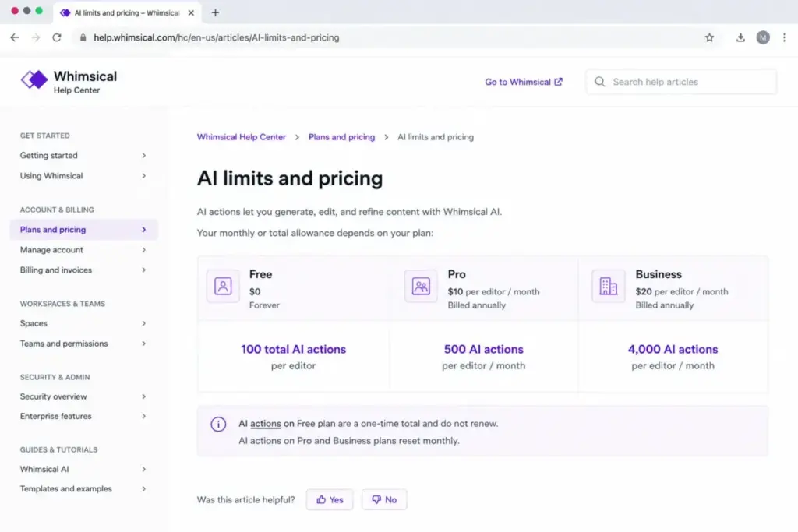The width and height of the screenshot is (798, 532).
Task: Click the browser forward arrow
Action: point(36,37)
